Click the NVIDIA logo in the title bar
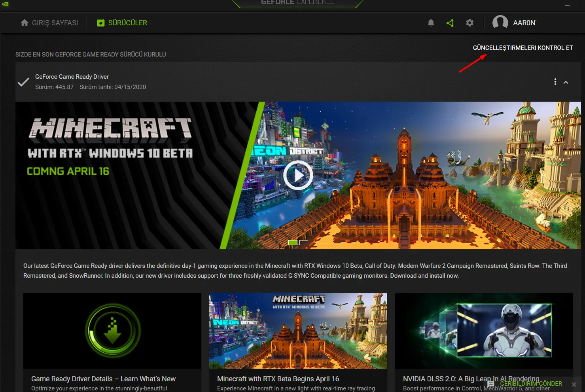Screen dimensions: 585x392 click(x=5, y=4)
